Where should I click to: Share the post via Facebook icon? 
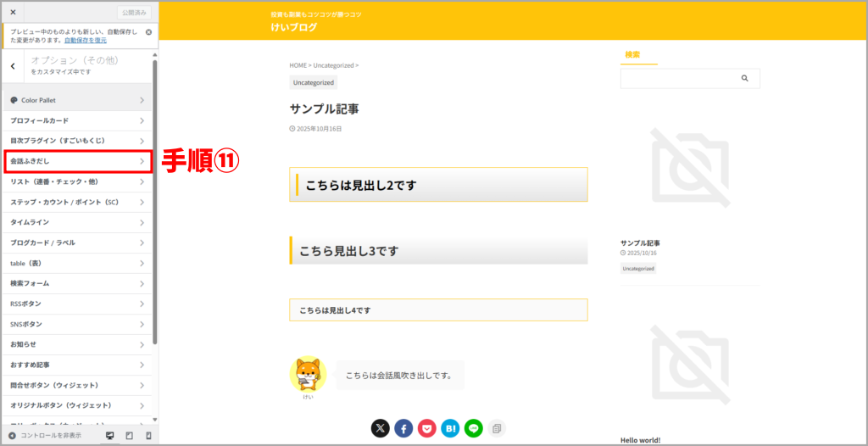click(403, 428)
